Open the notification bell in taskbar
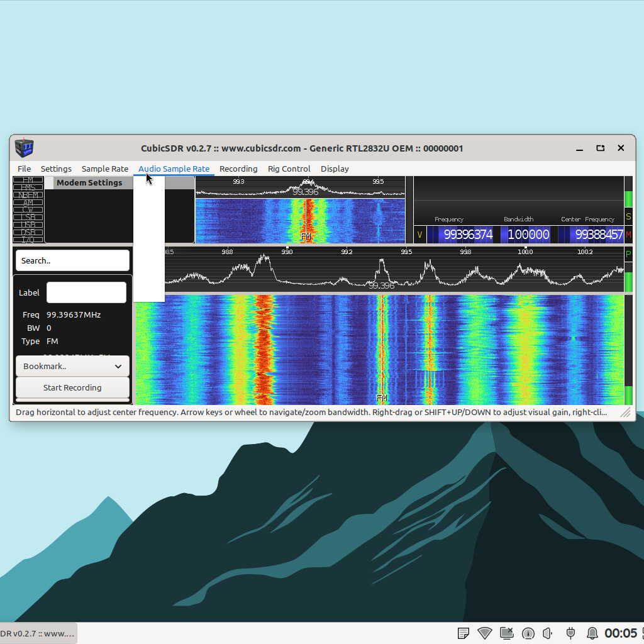 592,633
